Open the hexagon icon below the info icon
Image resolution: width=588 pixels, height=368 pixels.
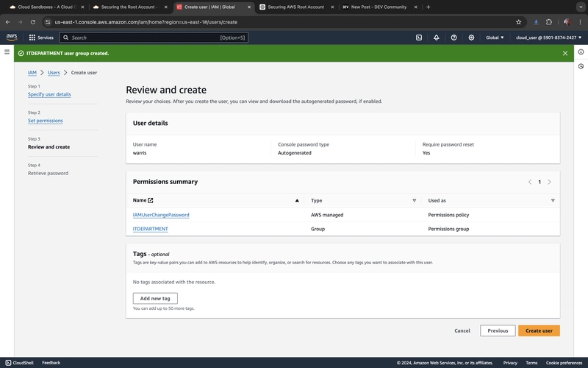(x=581, y=66)
